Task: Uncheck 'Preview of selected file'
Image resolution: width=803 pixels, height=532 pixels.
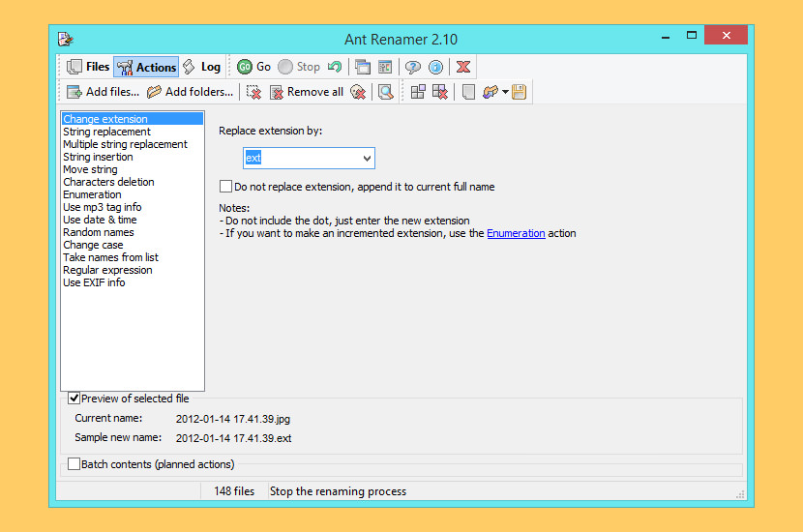Action: 74,399
